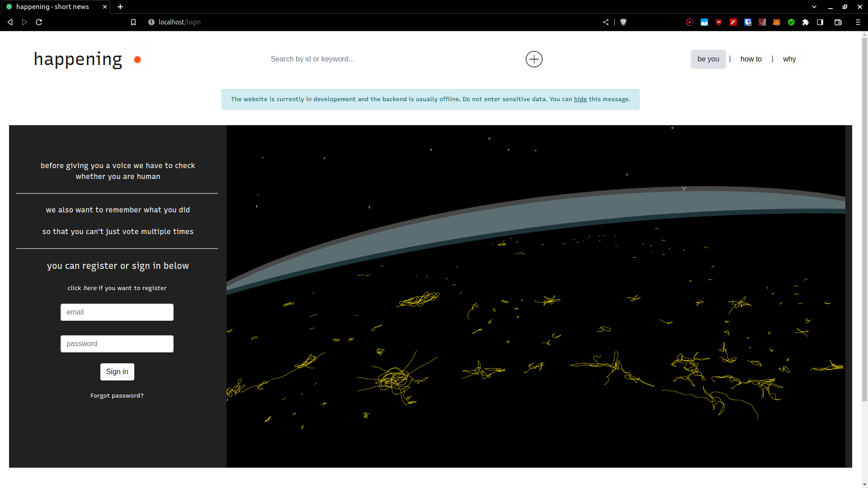
Task: Open the Brave wallet icon
Action: point(838,22)
